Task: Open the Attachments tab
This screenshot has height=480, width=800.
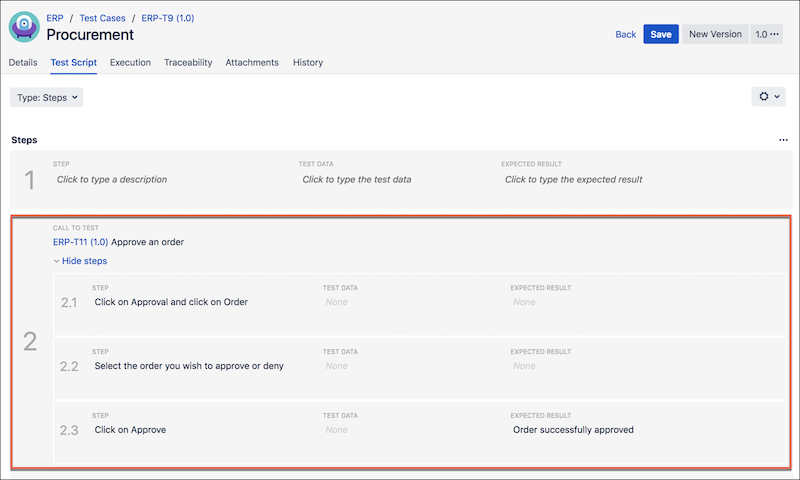Action: click(252, 63)
